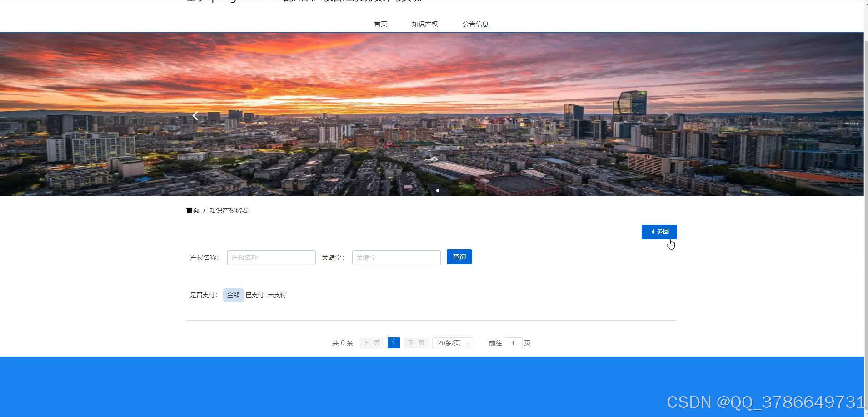The width and height of the screenshot is (868, 417).
Task: Switch to the 首页 navigation tab
Action: tap(380, 24)
